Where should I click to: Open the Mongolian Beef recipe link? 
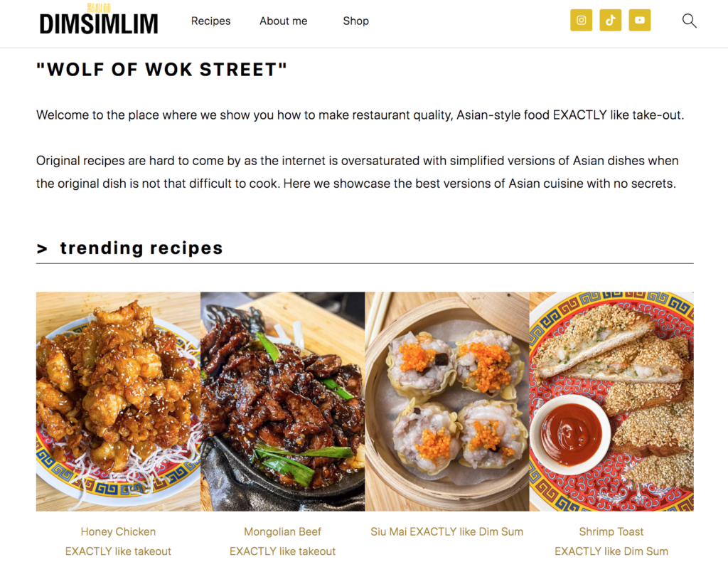coord(282,531)
